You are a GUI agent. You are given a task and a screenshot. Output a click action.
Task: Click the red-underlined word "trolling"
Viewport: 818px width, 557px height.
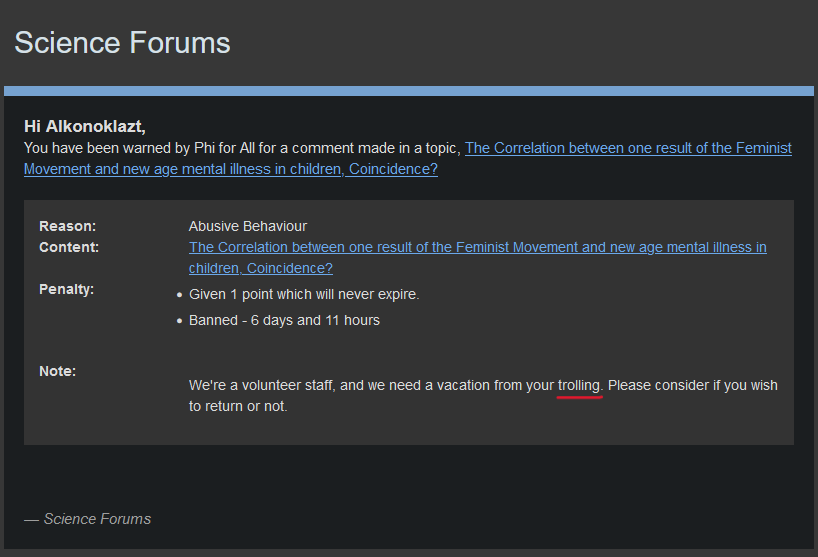point(579,385)
